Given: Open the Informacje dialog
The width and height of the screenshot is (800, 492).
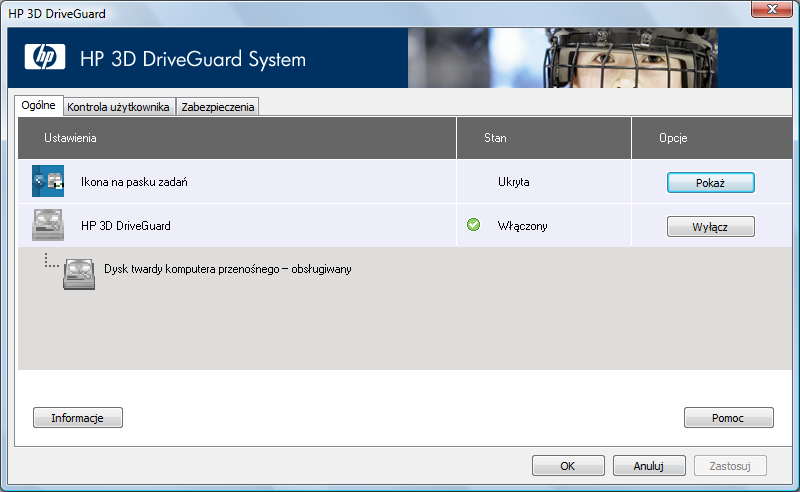Looking at the screenshot, I should pos(78,417).
